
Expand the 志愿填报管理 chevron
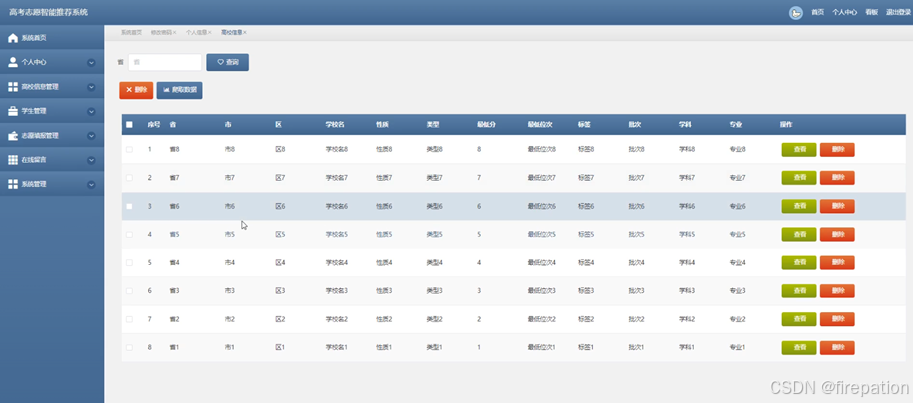click(91, 136)
